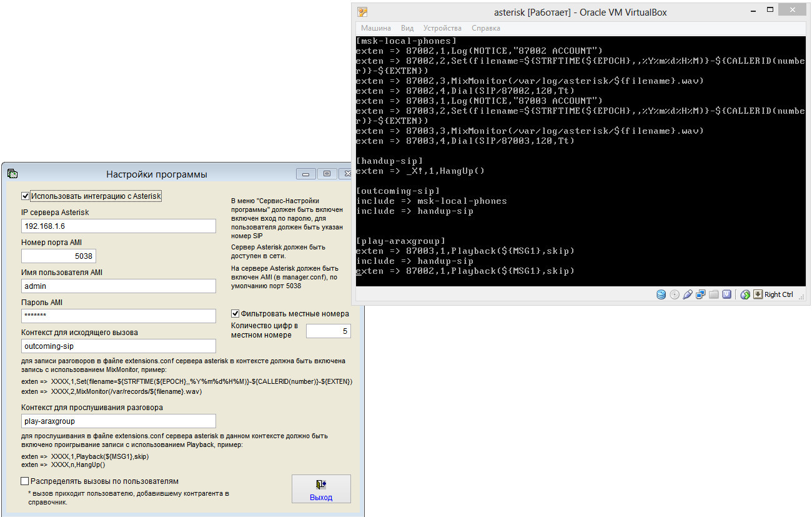Screen dimensions: 812x517
Task: Toggle Фильтровать местные номера checkbox
Action: 235,313
